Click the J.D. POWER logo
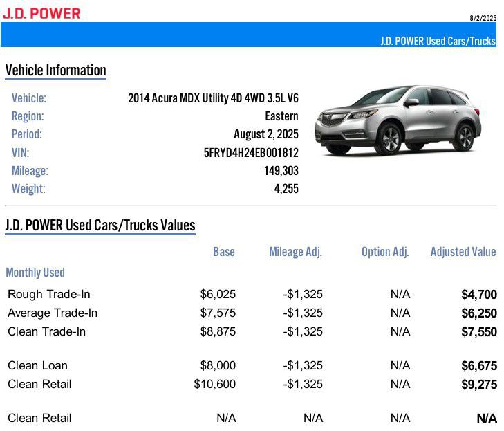The image size is (504, 431). [41, 13]
